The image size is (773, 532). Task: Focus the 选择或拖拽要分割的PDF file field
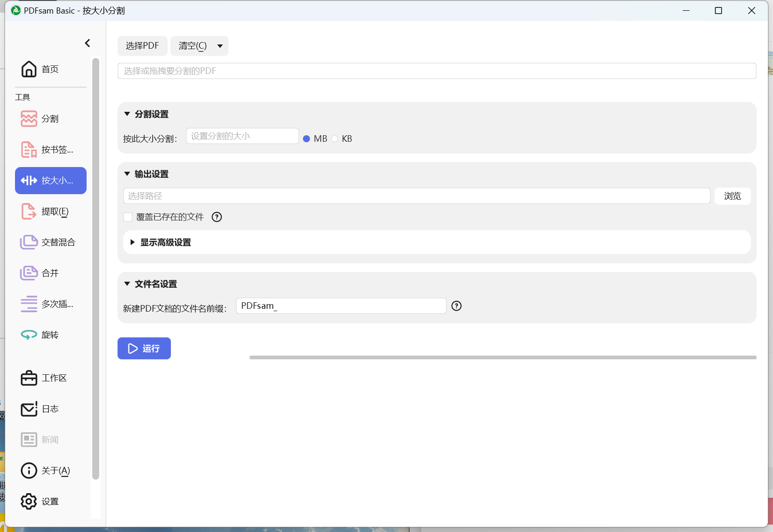[437, 71]
